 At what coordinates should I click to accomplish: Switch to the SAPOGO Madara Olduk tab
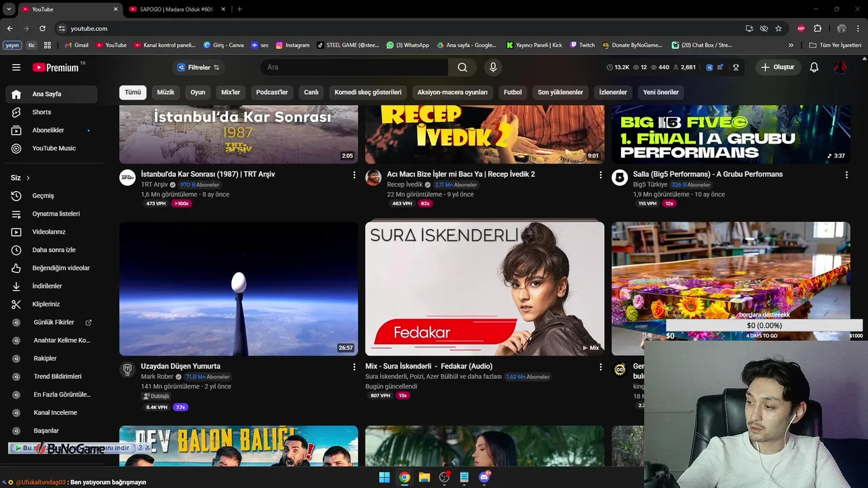[176, 9]
